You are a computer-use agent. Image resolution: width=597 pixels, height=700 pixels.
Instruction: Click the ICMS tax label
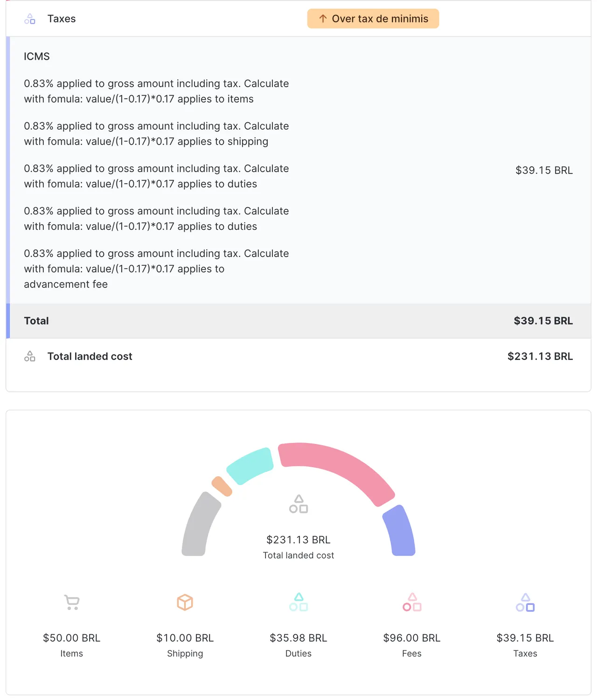(37, 56)
